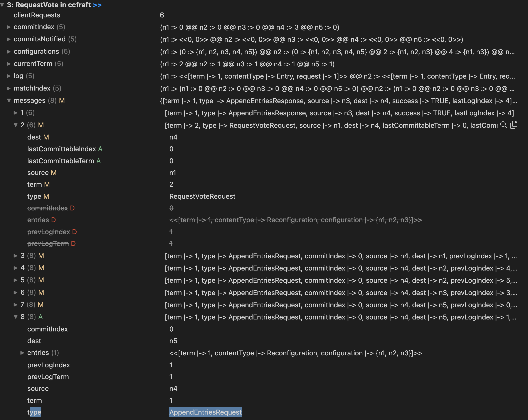Select the highlighted AppendEntriesRequest value
This screenshot has height=420, width=528.
pos(206,412)
